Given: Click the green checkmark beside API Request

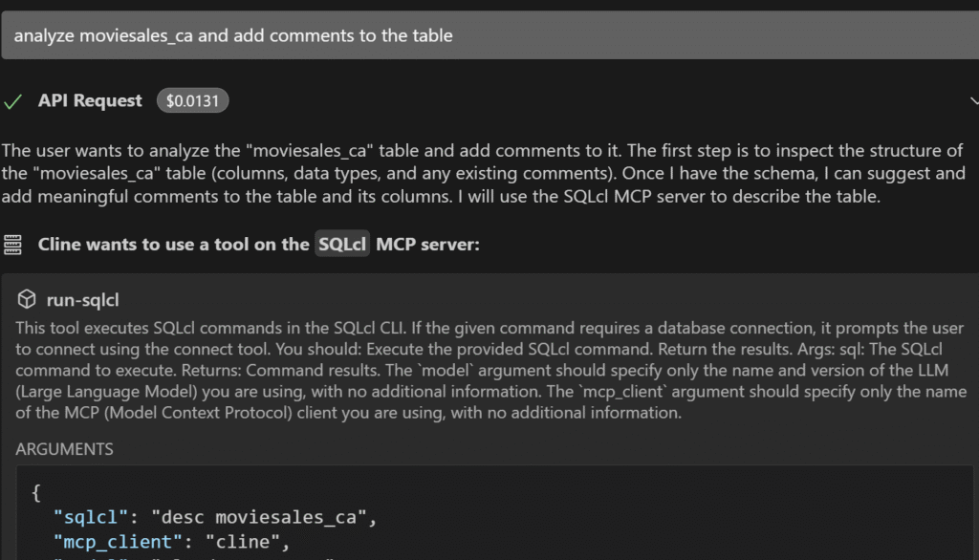Looking at the screenshot, I should tap(13, 101).
